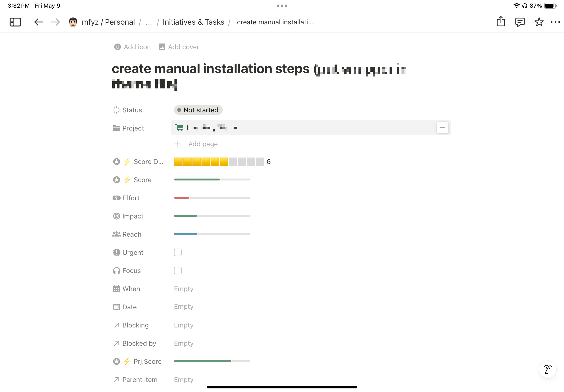This screenshot has height=392, width=564.
Task: Click the Status property spinner icon
Action: coord(116,110)
